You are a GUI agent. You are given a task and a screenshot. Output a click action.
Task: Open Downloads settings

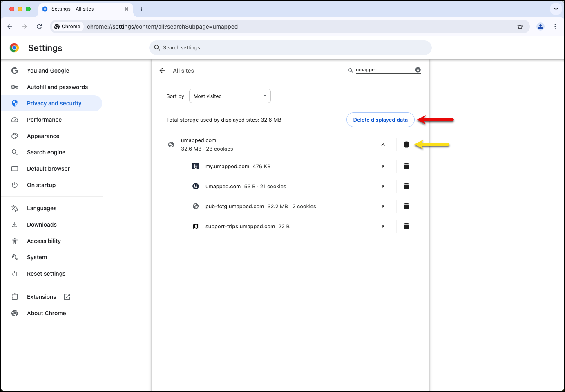pyautogui.click(x=51, y=225)
